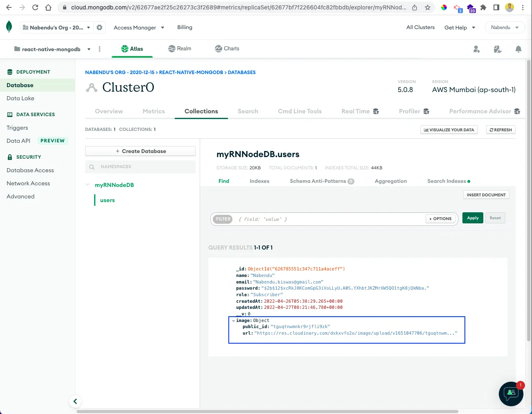Viewport: 532px width, 414px height.
Task: Open the Get Help dropdown
Action: [460, 27]
